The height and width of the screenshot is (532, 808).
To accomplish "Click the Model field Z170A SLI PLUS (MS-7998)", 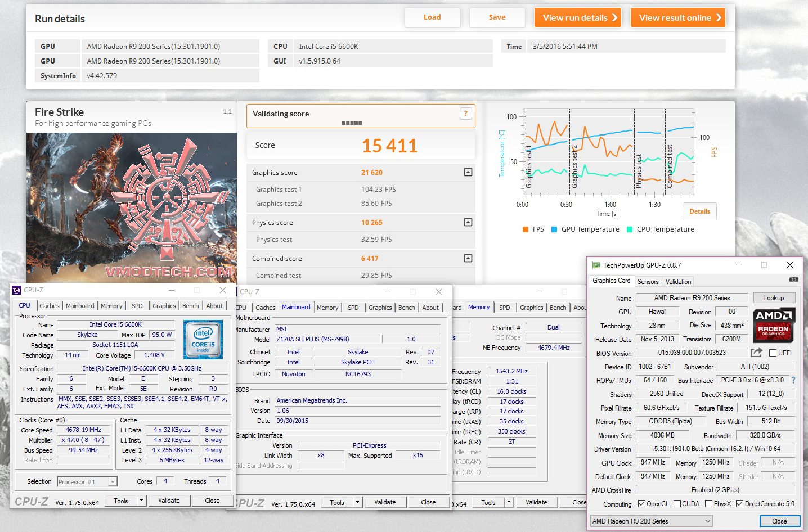I will (x=327, y=339).
